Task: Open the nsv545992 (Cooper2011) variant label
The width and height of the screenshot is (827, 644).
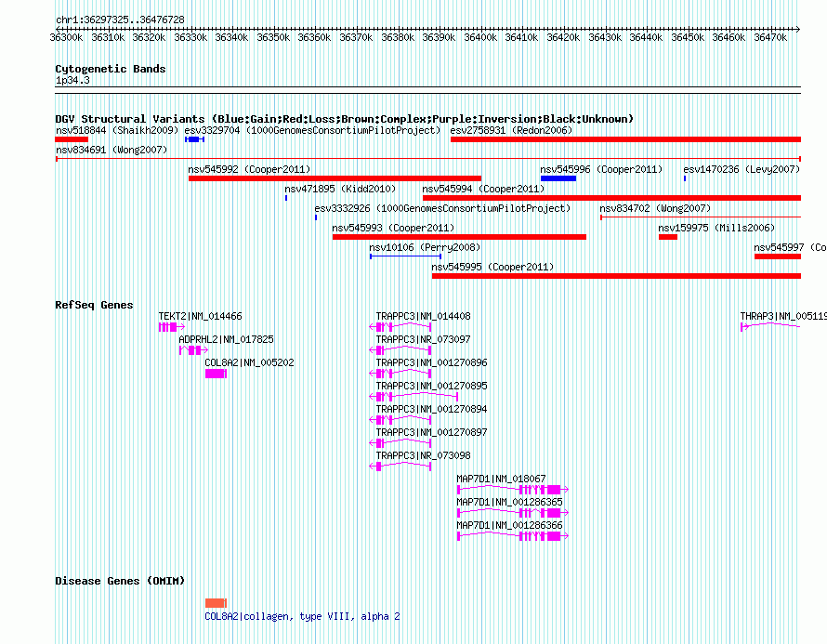Action: 249,169
